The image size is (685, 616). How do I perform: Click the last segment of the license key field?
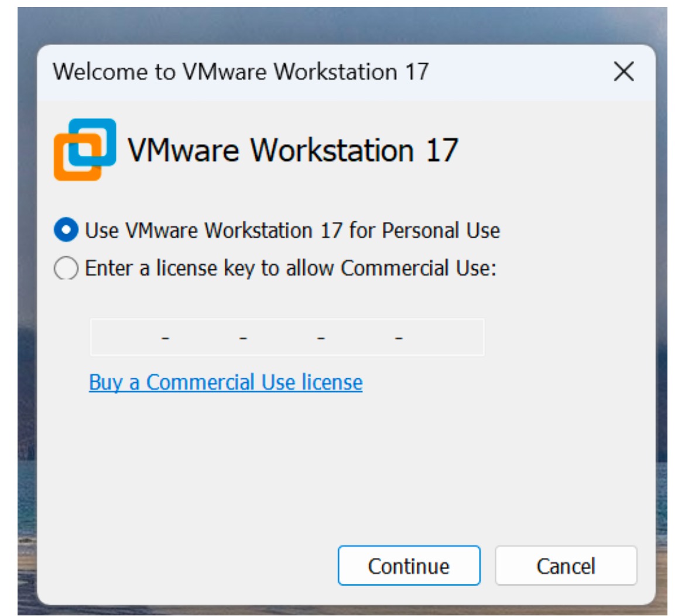[x=442, y=337]
